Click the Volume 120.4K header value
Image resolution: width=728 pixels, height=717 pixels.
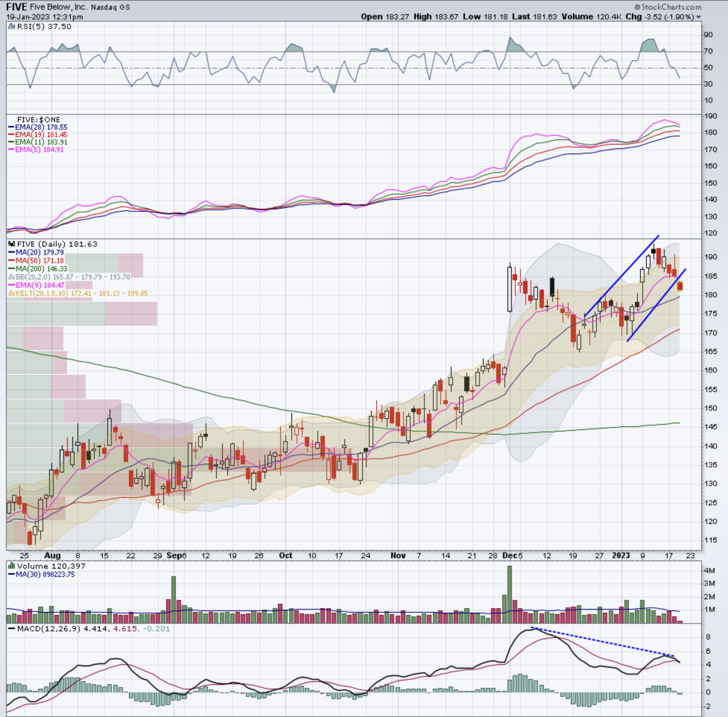(x=592, y=17)
